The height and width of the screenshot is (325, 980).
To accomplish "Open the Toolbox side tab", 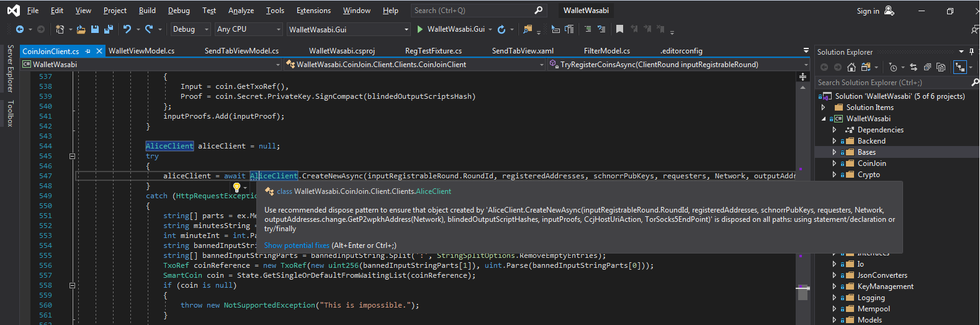I will (10, 113).
